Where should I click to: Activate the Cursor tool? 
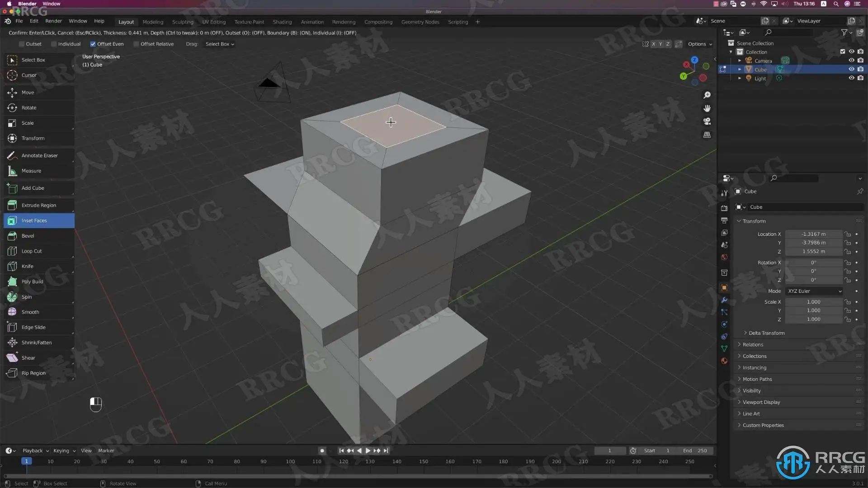click(39, 75)
